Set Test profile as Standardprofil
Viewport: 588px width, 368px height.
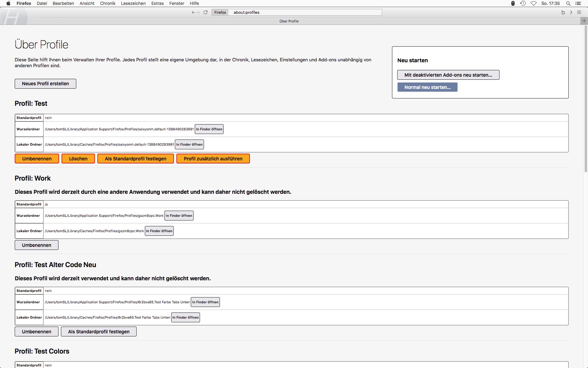click(135, 159)
